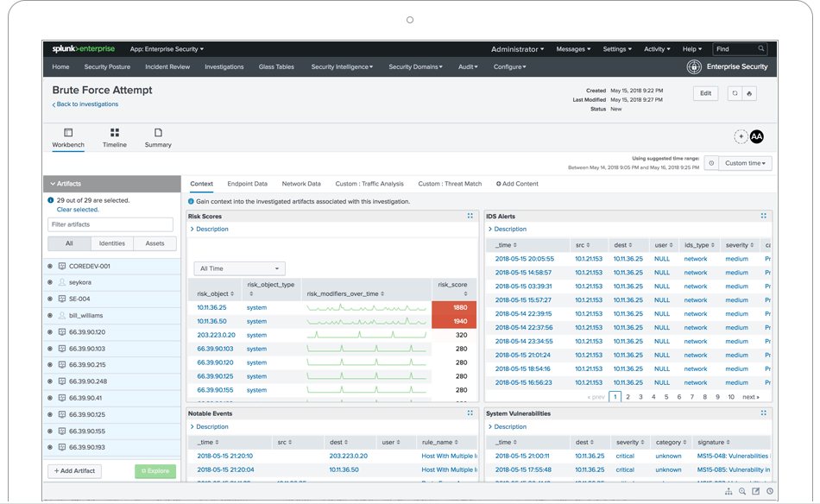This screenshot has height=504, width=820.
Task: Click the Filter artifacts input field
Action: click(110, 224)
